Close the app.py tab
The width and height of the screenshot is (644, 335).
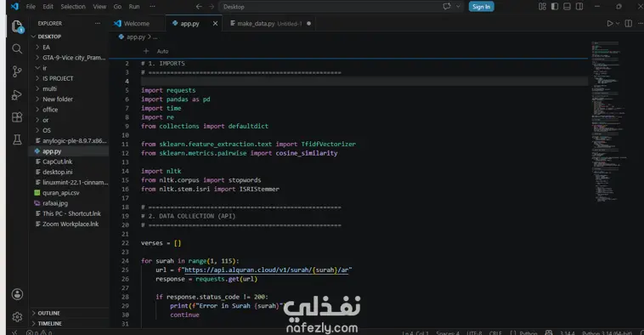[x=215, y=24]
